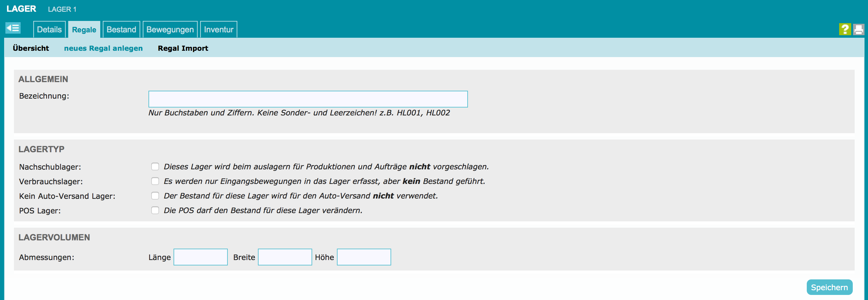Go to the Bewegungen tab

[170, 29]
